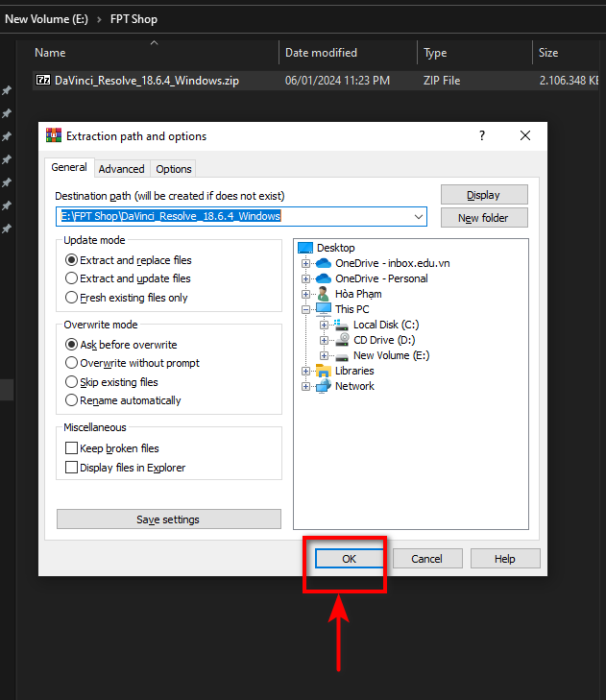Enable Keep broken files checkbox
606x700 pixels.
(x=71, y=447)
